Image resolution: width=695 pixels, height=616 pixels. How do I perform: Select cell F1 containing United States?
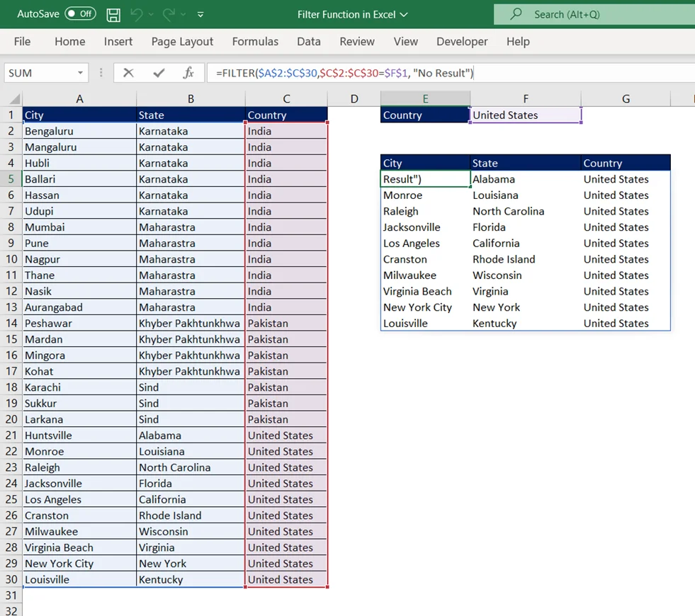(525, 115)
